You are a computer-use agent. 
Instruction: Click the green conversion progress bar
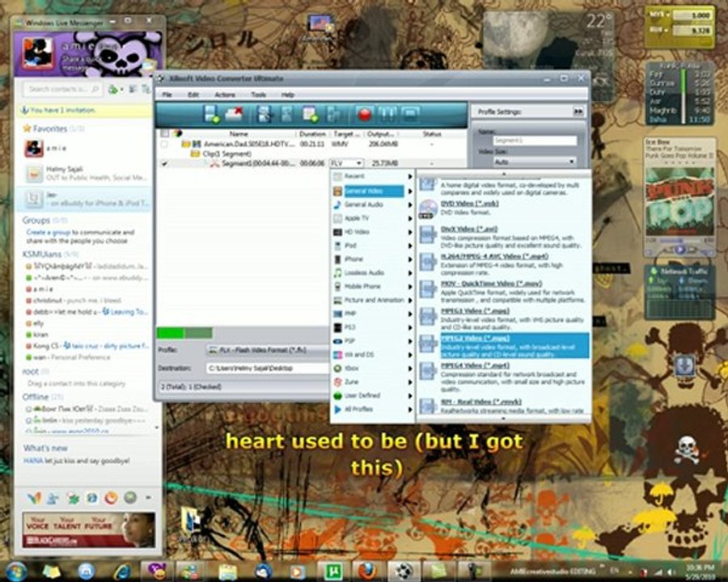pyautogui.click(x=184, y=333)
